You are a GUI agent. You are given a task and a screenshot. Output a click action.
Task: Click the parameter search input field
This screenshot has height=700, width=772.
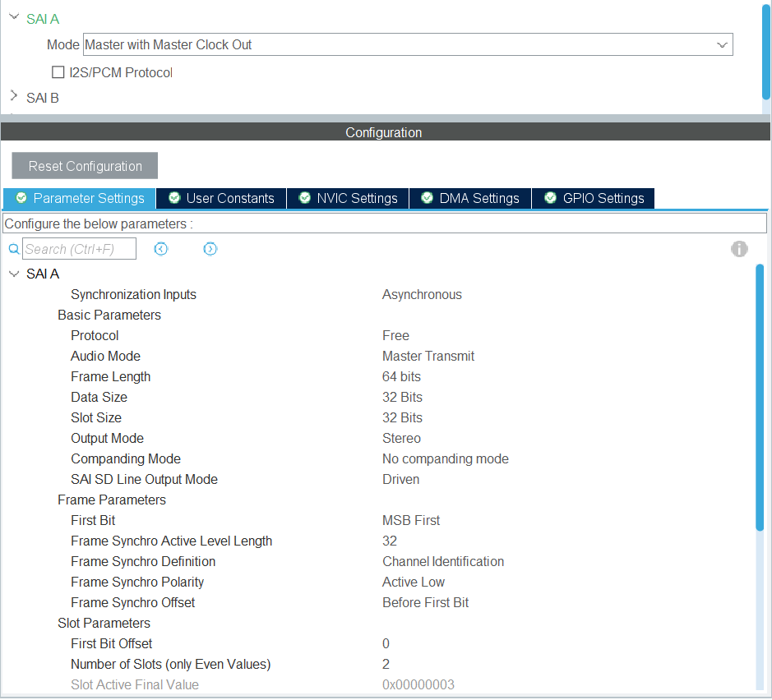coord(79,249)
